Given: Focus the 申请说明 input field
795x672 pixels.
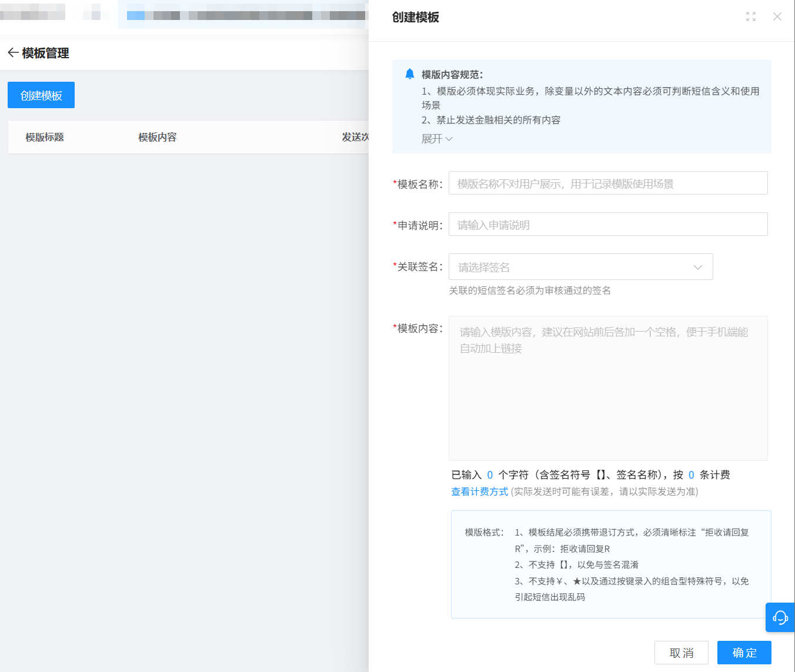Looking at the screenshot, I should [x=607, y=225].
